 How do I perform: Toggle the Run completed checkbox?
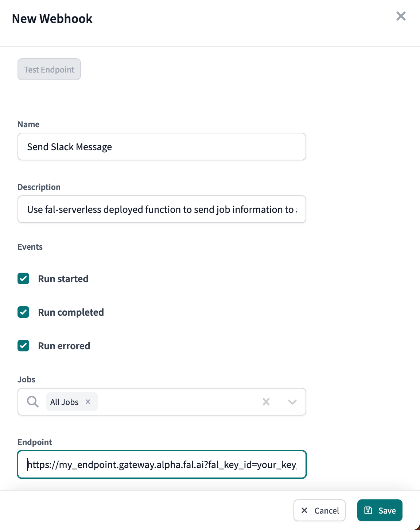[23, 312]
